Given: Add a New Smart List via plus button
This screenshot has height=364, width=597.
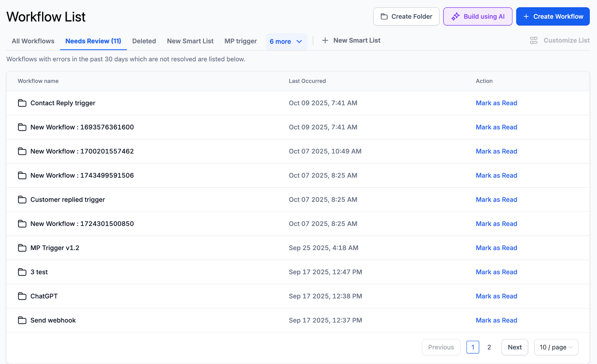Looking at the screenshot, I should [x=351, y=41].
